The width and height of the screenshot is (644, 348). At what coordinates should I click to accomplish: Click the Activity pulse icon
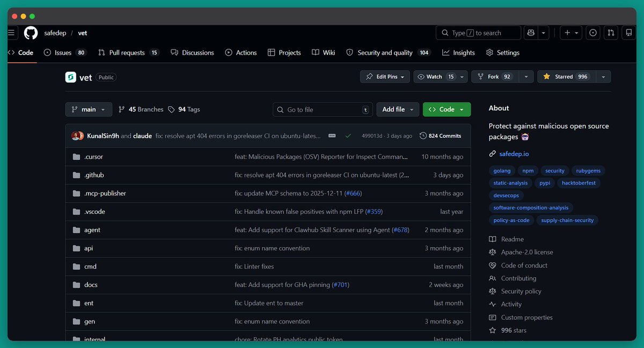coord(493,304)
